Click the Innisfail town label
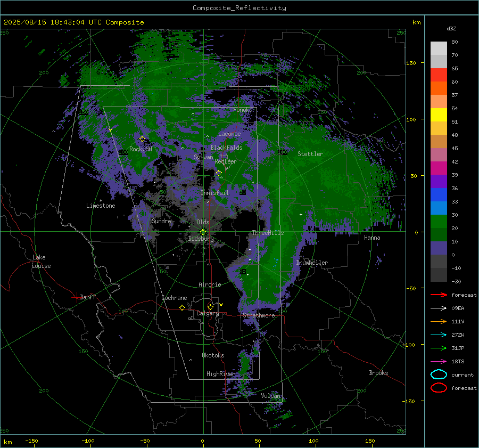This screenshot has width=479, height=448. 214,193
